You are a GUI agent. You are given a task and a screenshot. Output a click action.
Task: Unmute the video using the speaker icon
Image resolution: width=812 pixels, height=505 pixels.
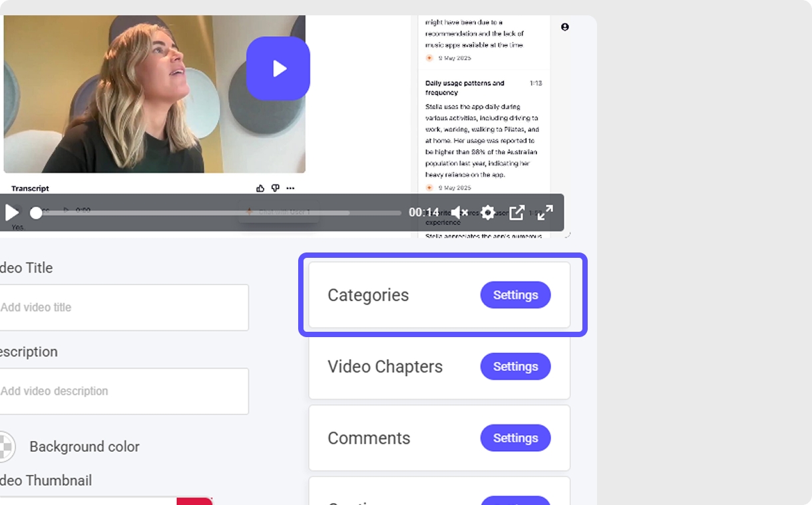point(459,213)
